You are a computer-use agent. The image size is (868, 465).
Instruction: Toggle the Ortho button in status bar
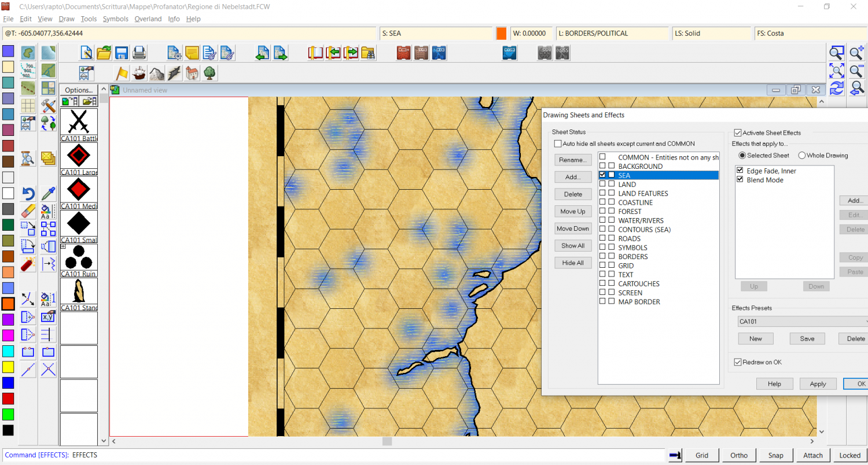click(739, 455)
